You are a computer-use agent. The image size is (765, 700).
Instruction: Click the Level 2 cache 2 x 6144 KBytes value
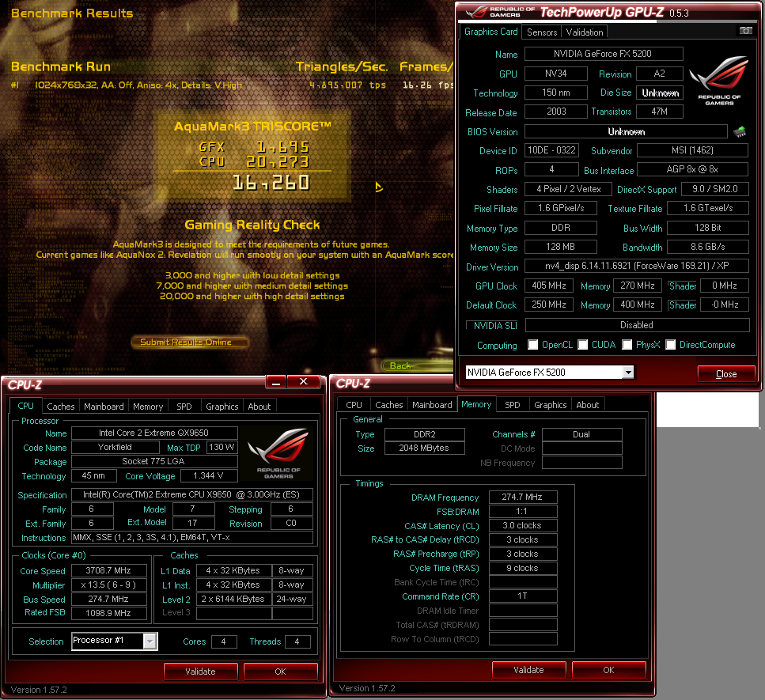click(x=233, y=599)
